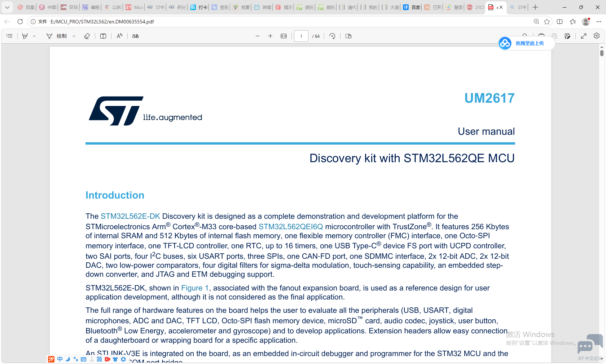Click the UM2617 document number
This screenshot has width=606, height=364.
tap(489, 98)
